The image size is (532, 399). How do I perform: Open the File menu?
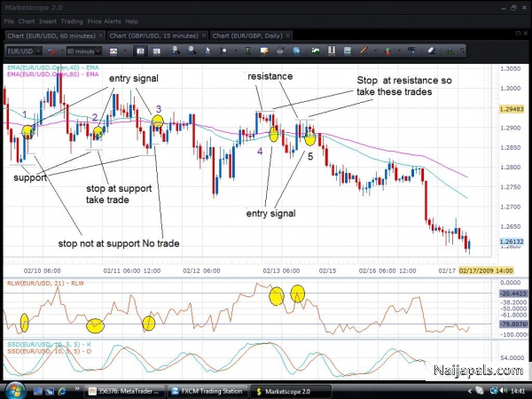[x=9, y=21]
